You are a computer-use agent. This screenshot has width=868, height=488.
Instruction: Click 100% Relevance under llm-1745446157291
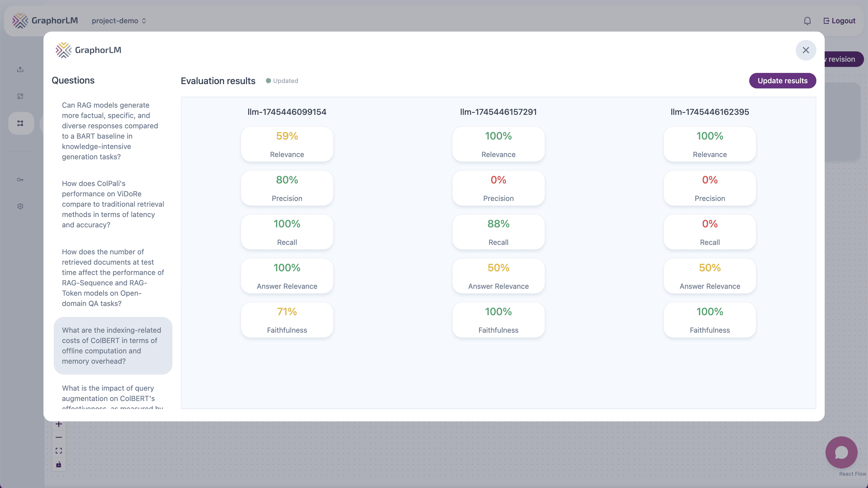pyautogui.click(x=498, y=144)
